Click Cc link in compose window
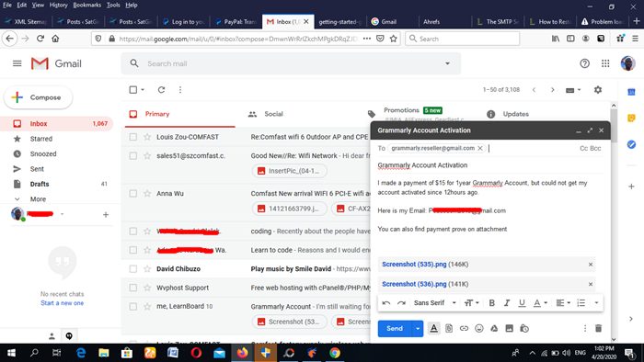This screenshot has width=644, height=362. pyautogui.click(x=583, y=148)
